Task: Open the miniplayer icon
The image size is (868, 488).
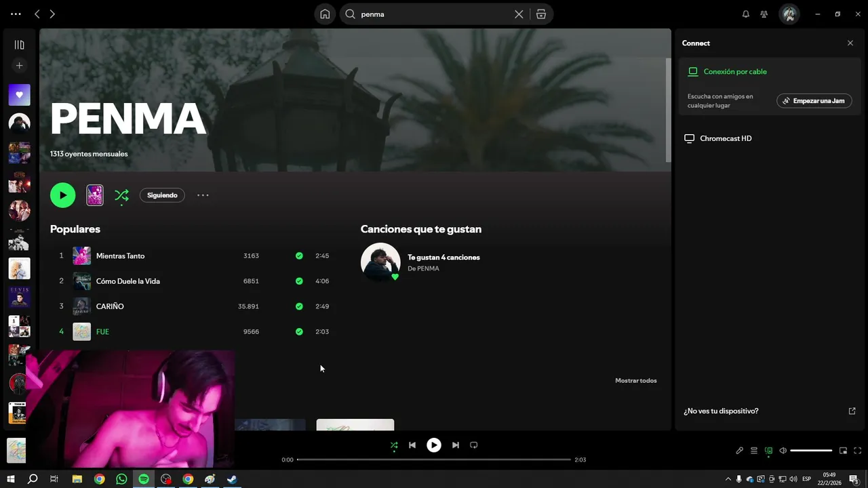Action: click(x=844, y=451)
